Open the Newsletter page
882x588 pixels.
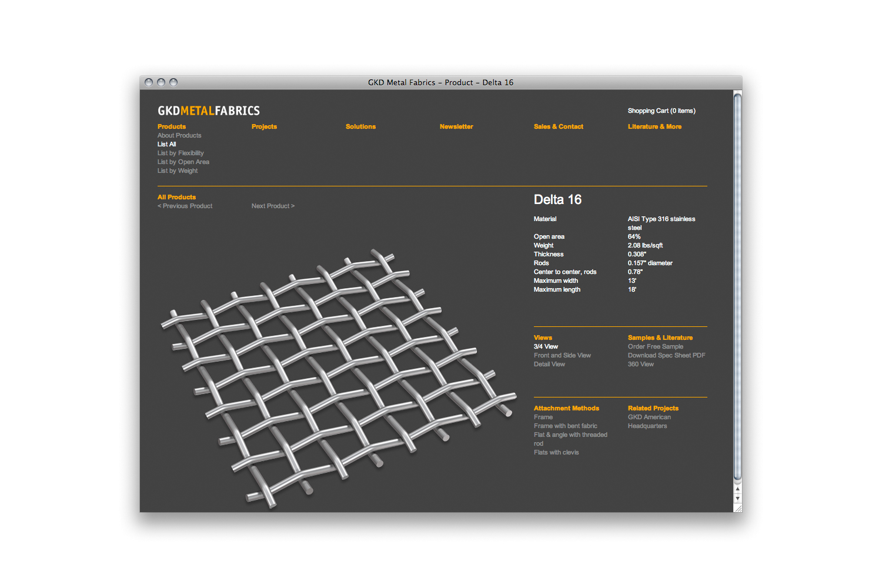(x=456, y=126)
